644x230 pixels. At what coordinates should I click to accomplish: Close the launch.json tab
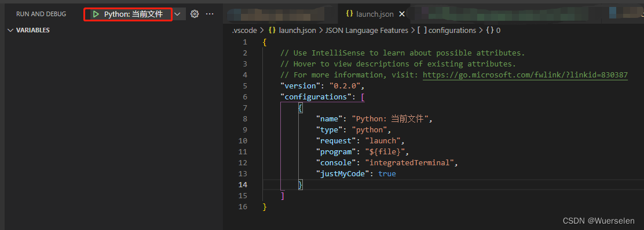[x=402, y=14]
